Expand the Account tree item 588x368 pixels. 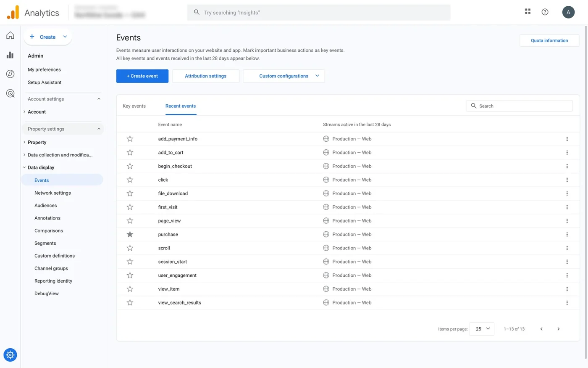24,112
